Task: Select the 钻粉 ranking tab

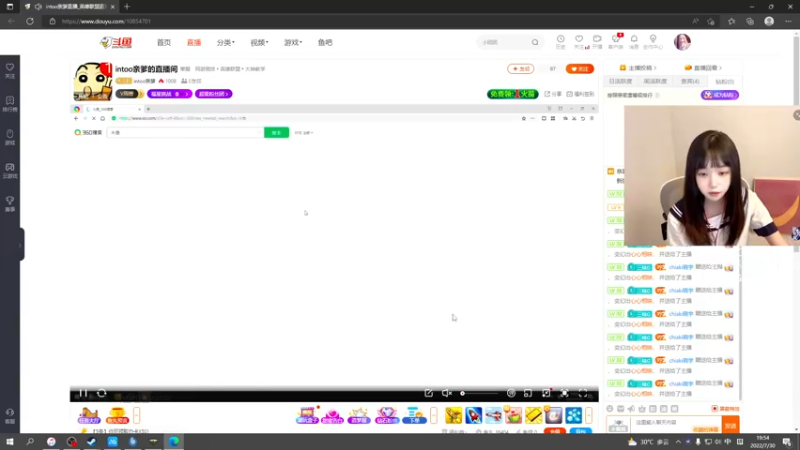Action: [x=724, y=81]
